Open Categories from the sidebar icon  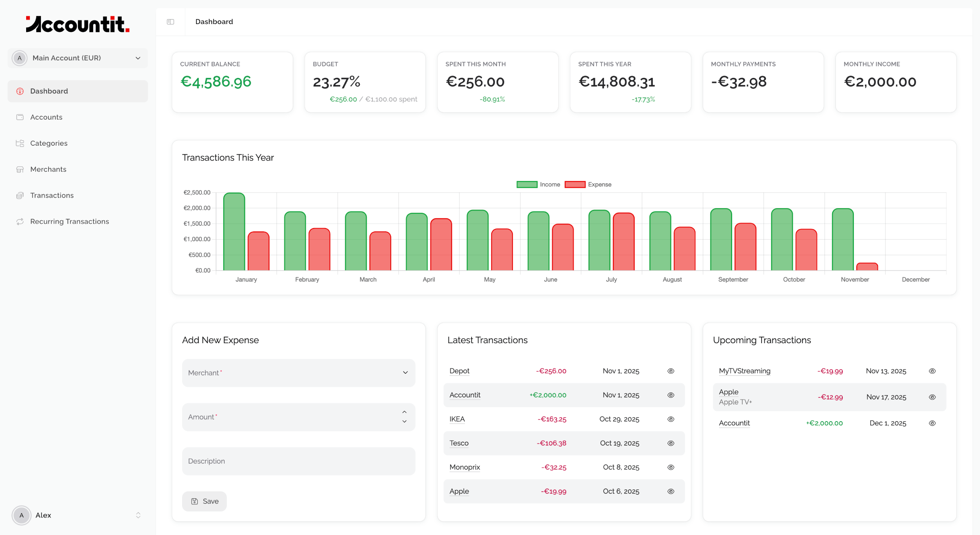[20, 143]
